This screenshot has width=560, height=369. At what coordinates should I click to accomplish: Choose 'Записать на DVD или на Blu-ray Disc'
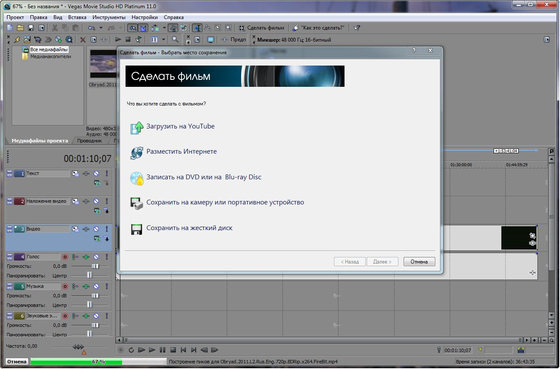[196, 177]
